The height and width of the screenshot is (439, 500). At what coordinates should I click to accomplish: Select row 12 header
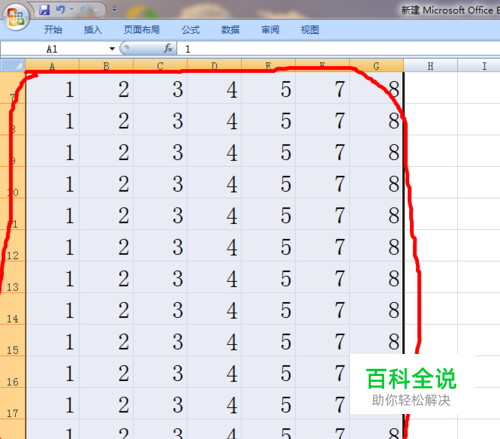click(13, 246)
